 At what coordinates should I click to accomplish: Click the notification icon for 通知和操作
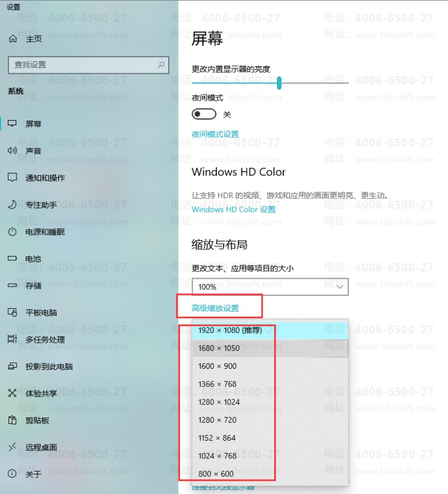click(x=12, y=177)
